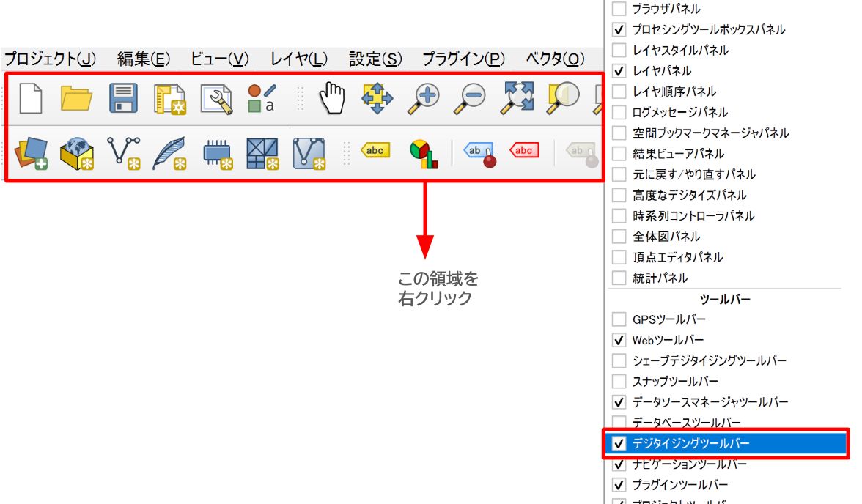Open layer diagram options pie chart icon

(x=424, y=154)
